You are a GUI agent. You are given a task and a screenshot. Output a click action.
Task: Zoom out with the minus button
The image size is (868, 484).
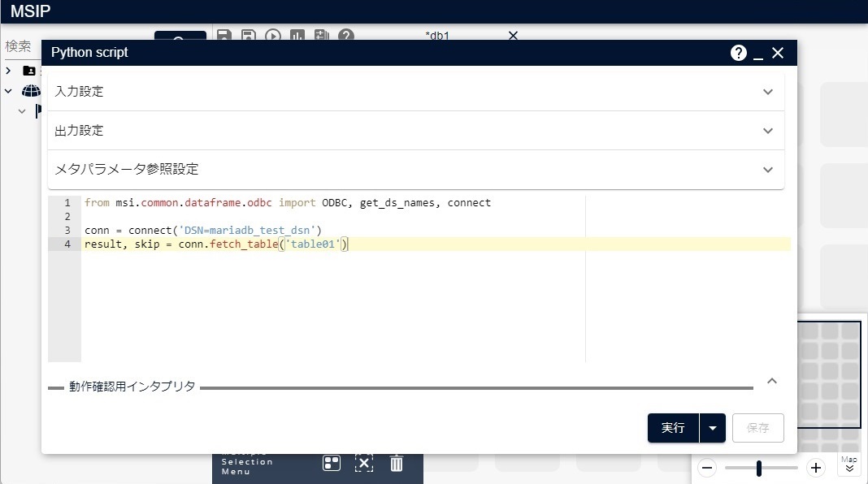(x=707, y=468)
